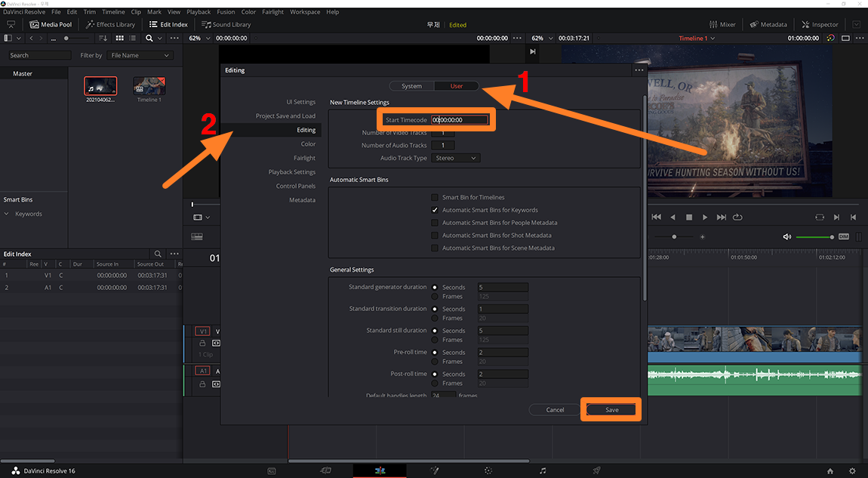Toggle loop playback

[737, 217]
